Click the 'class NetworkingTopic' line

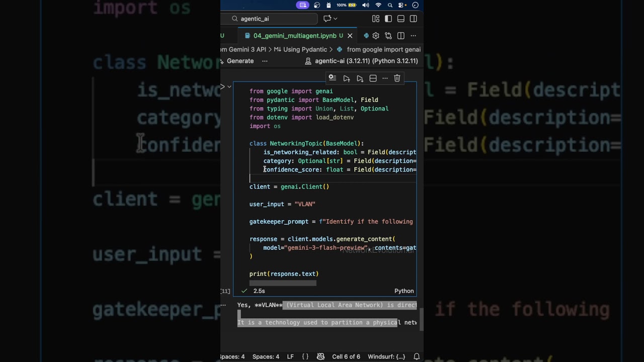pyautogui.click(x=306, y=143)
